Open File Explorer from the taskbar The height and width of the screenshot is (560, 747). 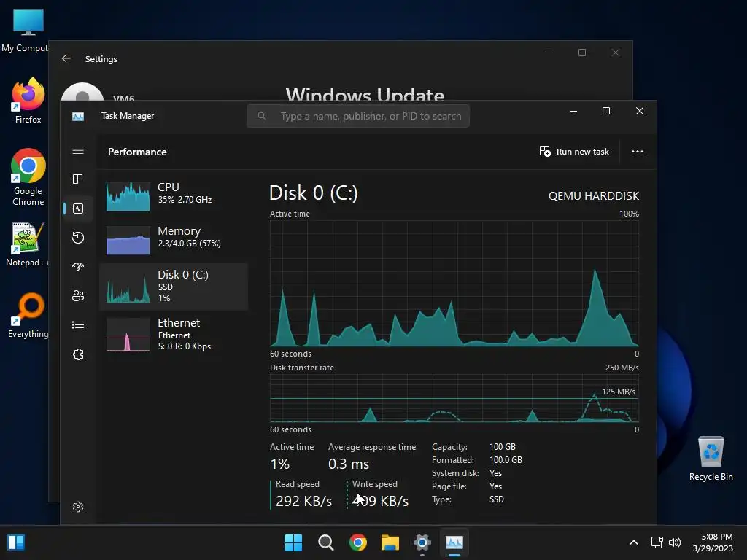tap(390, 542)
